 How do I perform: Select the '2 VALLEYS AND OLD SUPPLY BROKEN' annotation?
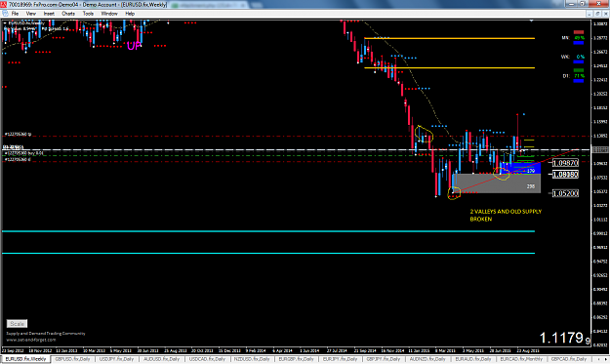pos(506,215)
